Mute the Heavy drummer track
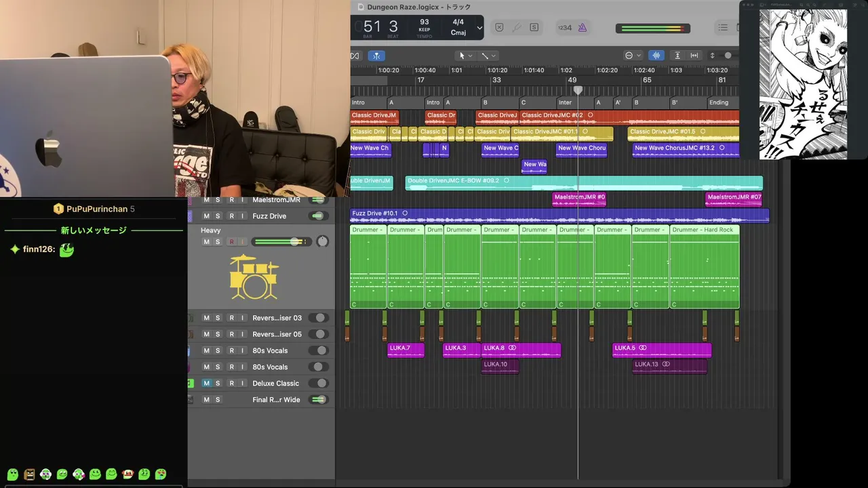This screenshot has width=868, height=488. 207,242
